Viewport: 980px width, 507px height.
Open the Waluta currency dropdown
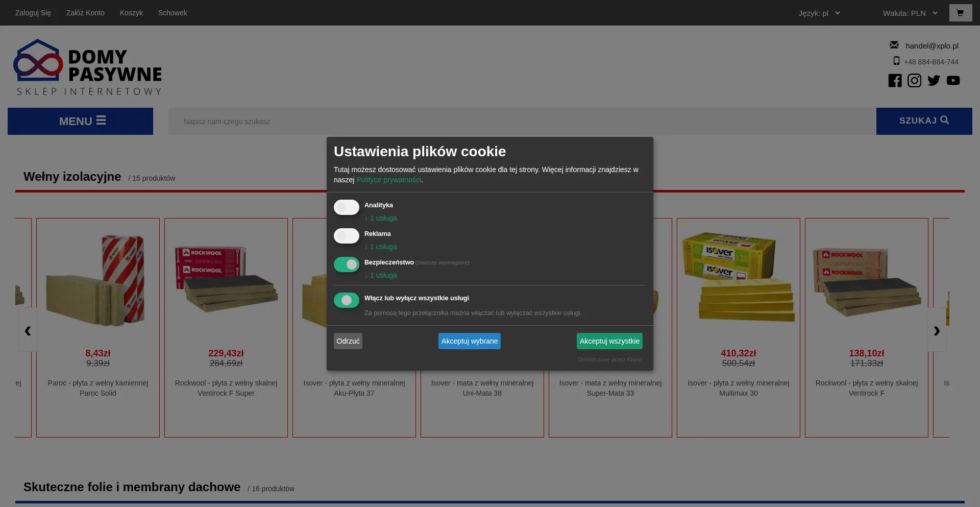(910, 13)
